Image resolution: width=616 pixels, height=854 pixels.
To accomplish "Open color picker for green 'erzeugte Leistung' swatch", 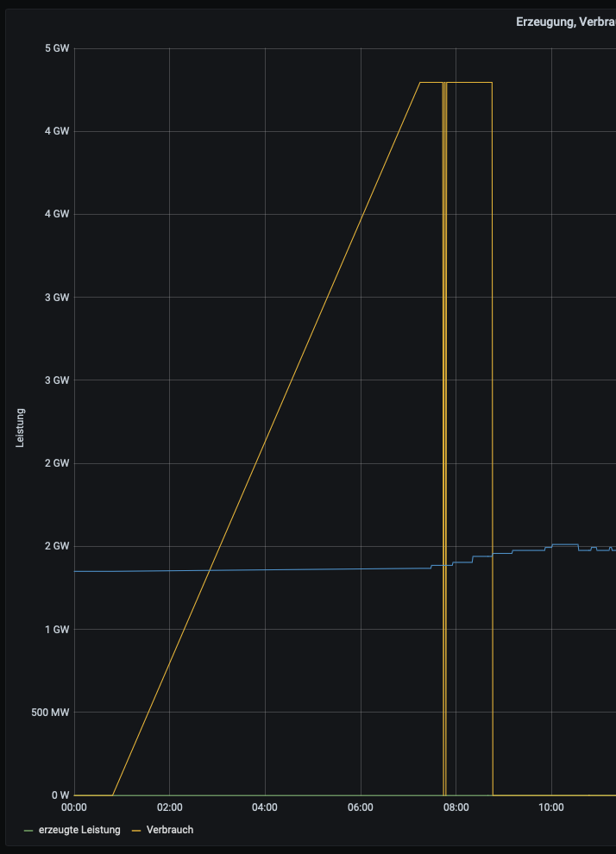I will pos(28,830).
